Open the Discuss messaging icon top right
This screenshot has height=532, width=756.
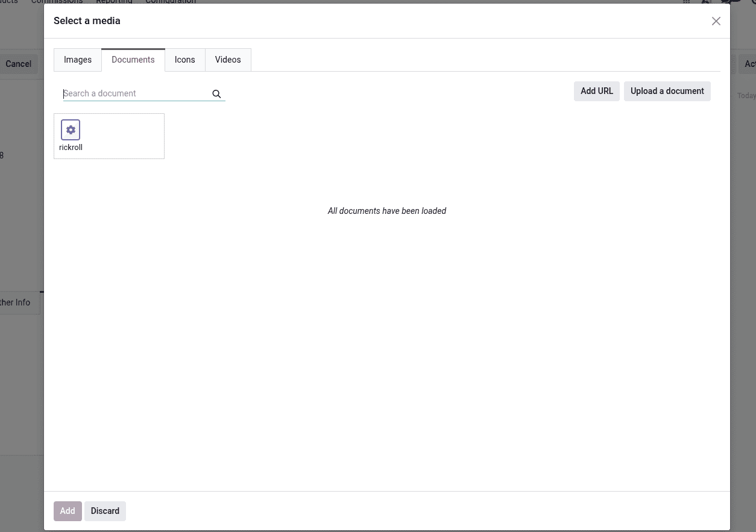(x=725, y=2)
